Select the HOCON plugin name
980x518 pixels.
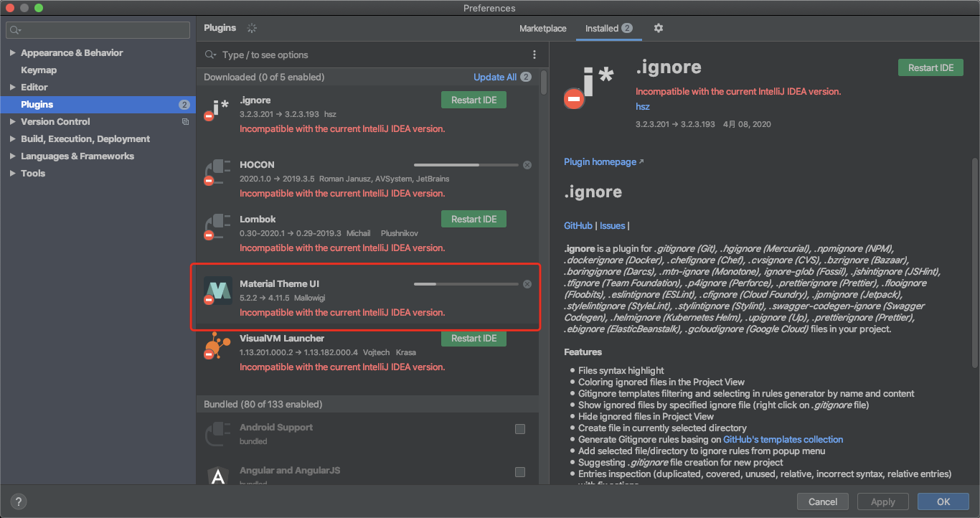click(x=257, y=164)
